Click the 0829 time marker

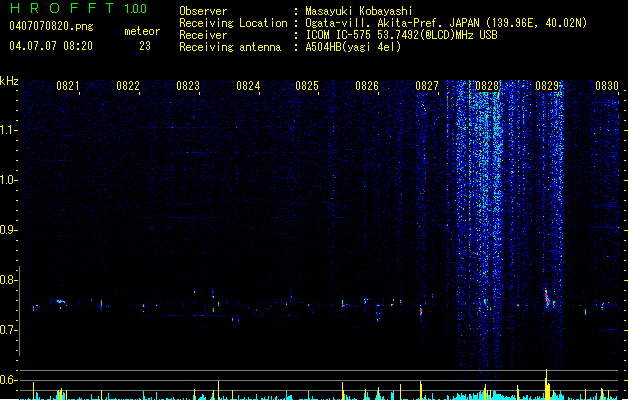547,86
